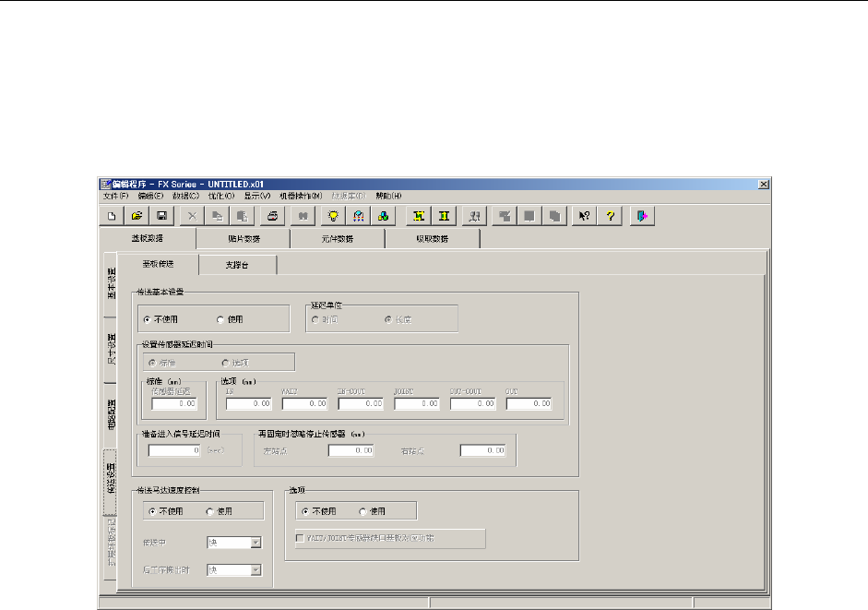Select 标准 radio under 设置传感器延迟时间

pyautogui.click(x=152, y=363)
